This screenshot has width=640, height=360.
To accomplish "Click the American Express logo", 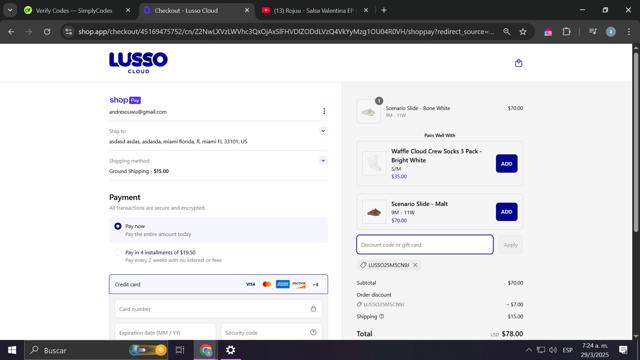I will coord(282,284).
